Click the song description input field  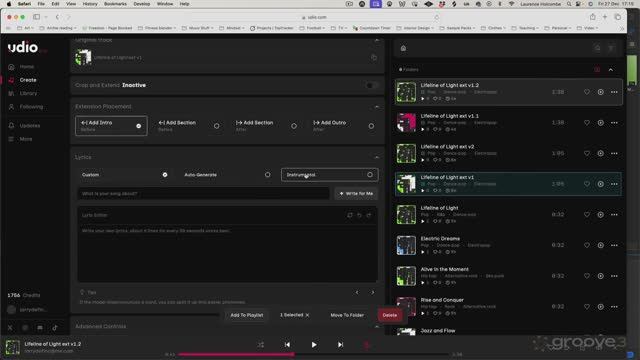203,193
